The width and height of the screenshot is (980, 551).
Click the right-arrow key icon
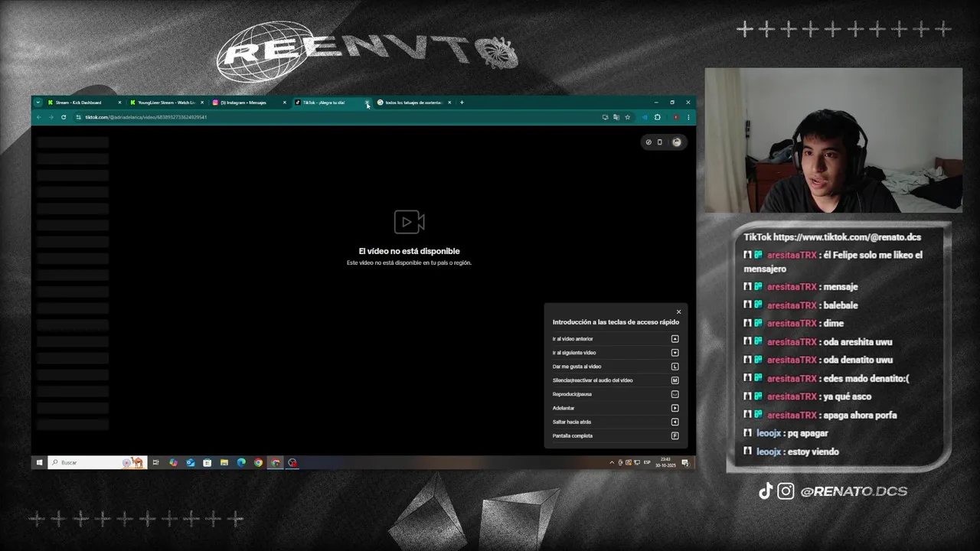click(x=675, y=408)
